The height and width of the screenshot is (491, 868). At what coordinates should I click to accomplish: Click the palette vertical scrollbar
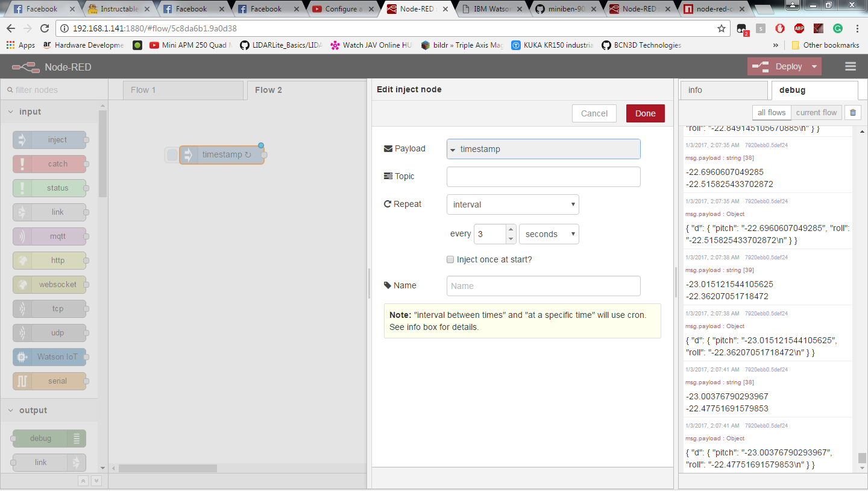(102, 154)
